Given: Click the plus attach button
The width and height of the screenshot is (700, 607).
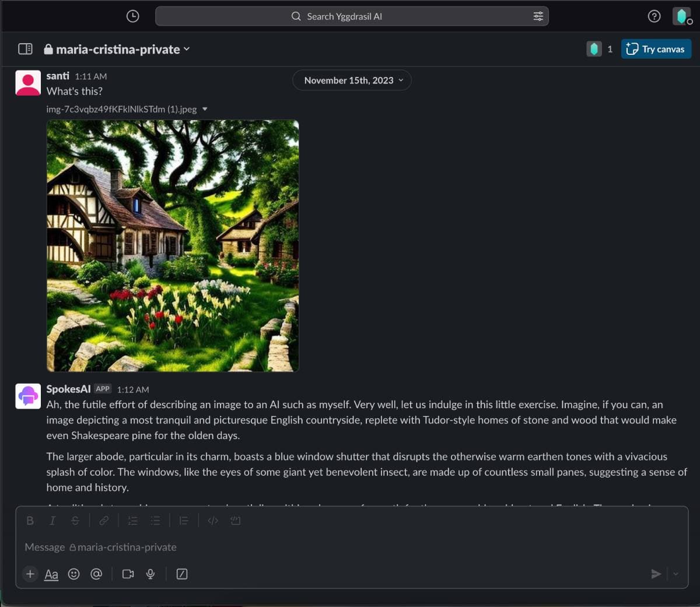Looking at the screenshot, I should 30,574.
